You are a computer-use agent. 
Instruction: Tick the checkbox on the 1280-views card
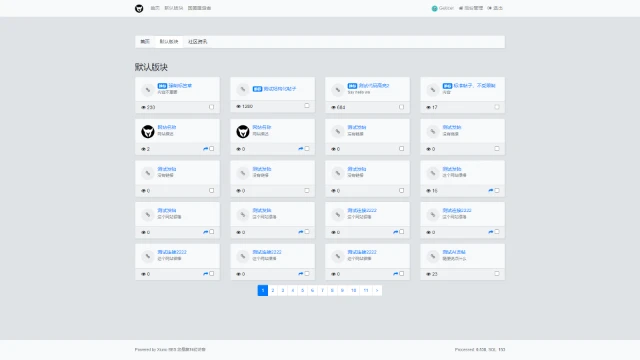307,106
